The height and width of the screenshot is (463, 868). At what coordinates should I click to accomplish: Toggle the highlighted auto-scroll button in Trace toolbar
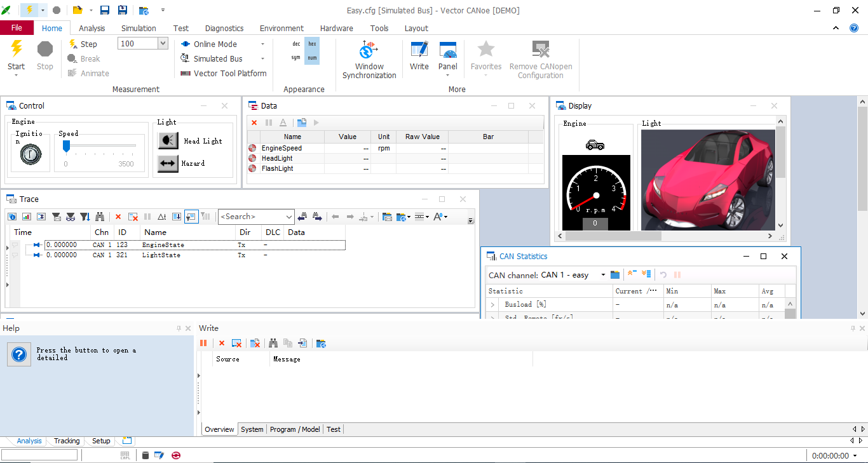coord(191,217)
